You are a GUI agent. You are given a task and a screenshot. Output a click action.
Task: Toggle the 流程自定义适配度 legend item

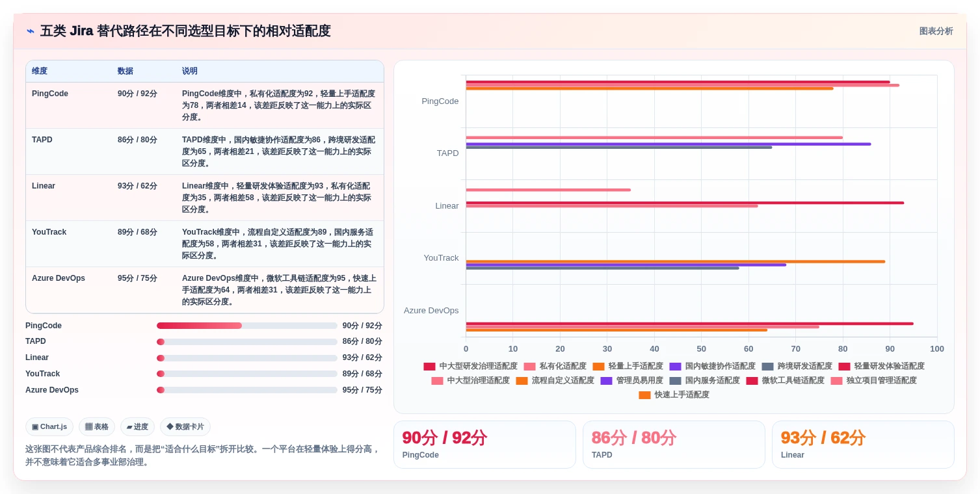coord(555,381)
